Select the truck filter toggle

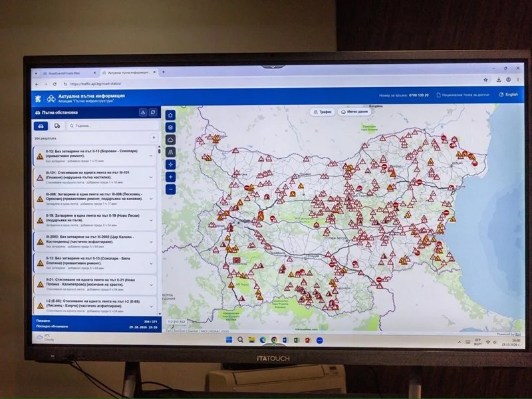click(57, 126)
